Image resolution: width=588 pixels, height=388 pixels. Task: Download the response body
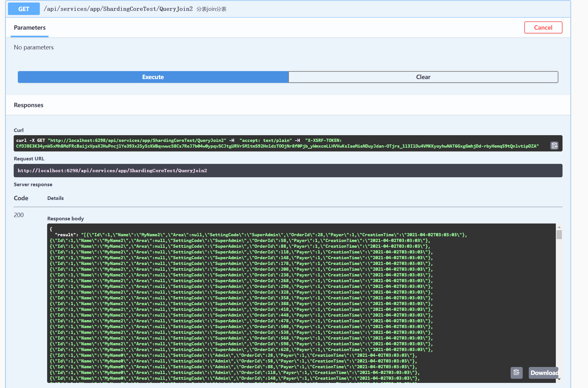544,373
